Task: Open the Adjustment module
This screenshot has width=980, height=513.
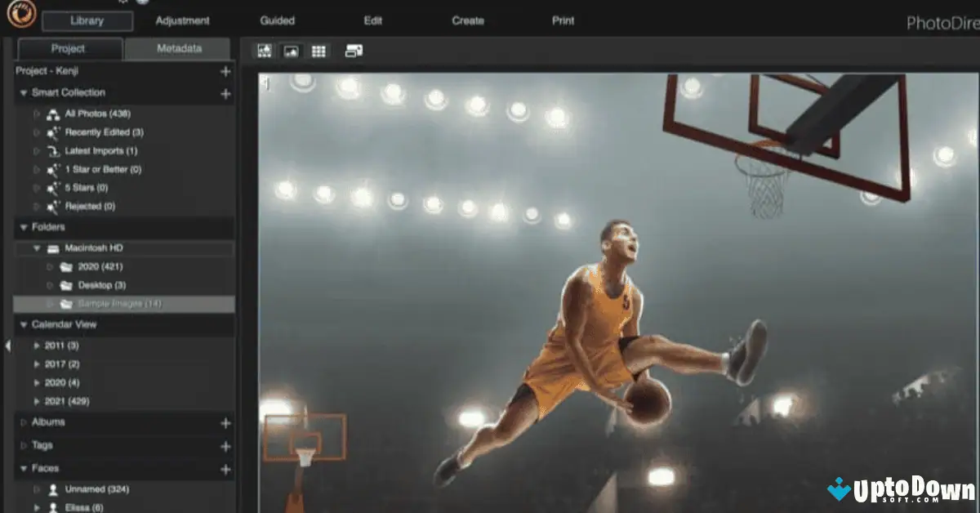Action: pos(181,20)
